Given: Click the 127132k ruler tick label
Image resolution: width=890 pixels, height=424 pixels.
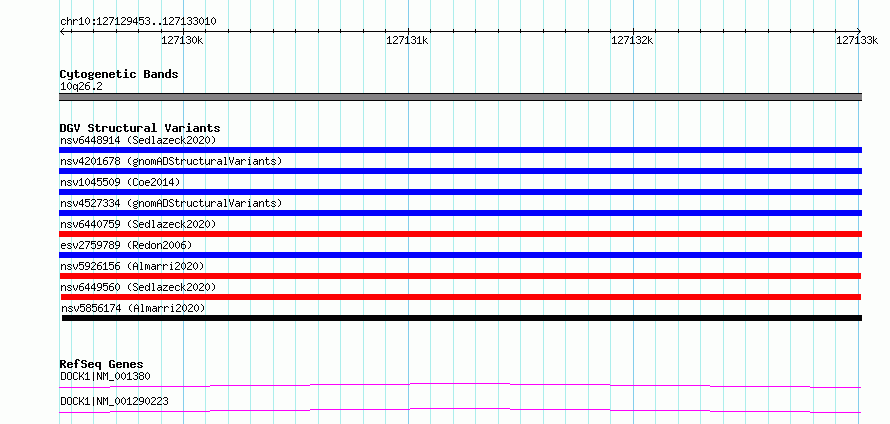Looking at the screenshot, I should pos(632,40).
